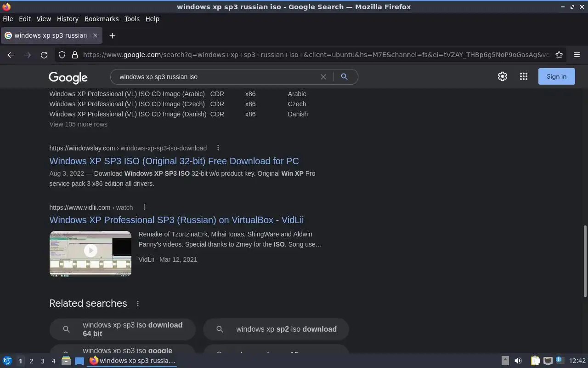Click the Firefox URL address bar
Viewport: 588px width, 368px height.
pos(316,55)
